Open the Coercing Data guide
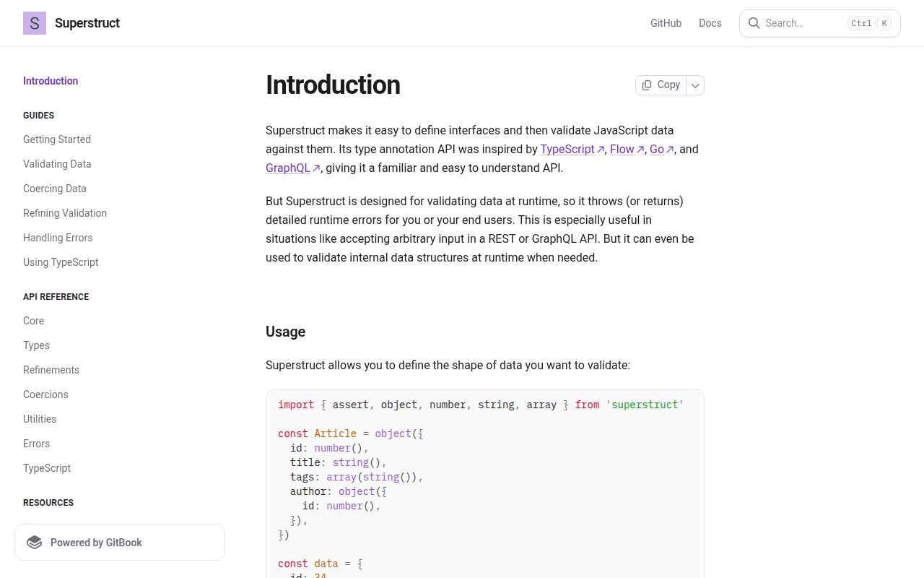924x578 pixels. 55,189
